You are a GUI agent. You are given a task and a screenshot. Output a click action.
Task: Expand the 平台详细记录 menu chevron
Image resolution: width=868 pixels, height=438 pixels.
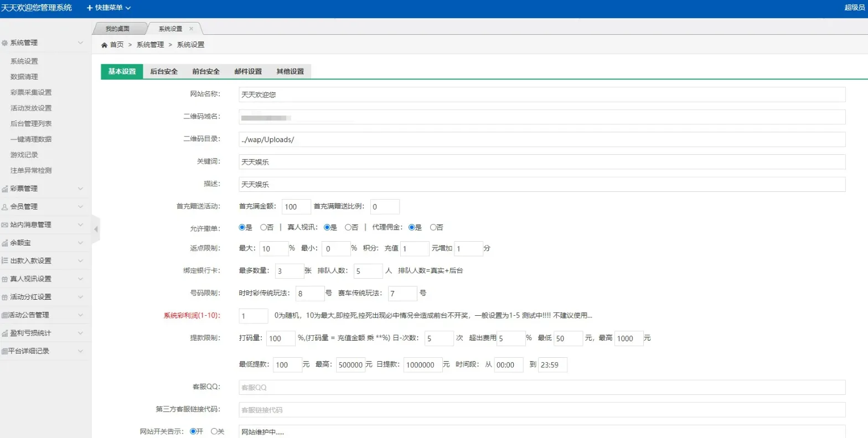click(80, 351)
